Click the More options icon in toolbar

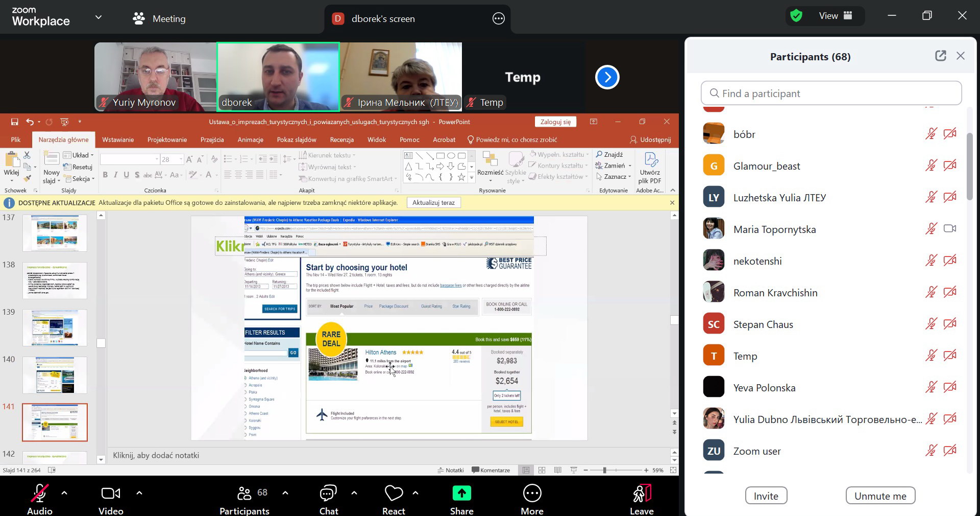coord(532,494)
